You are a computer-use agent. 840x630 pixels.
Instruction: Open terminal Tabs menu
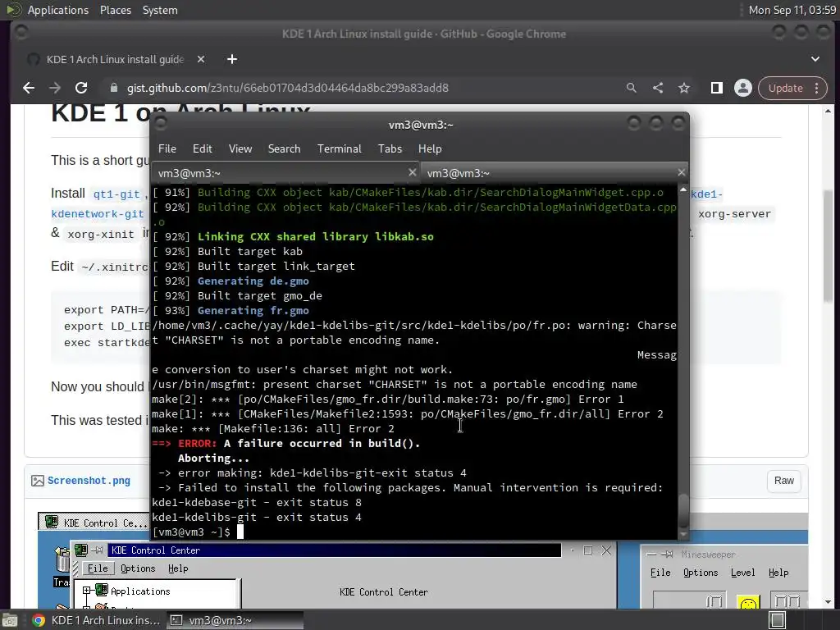(390, 149)
